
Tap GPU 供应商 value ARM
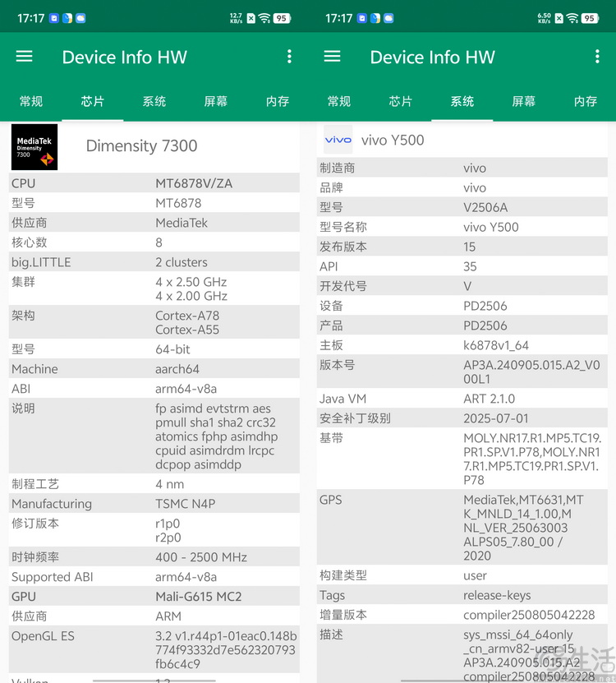(x=168, y=616)
